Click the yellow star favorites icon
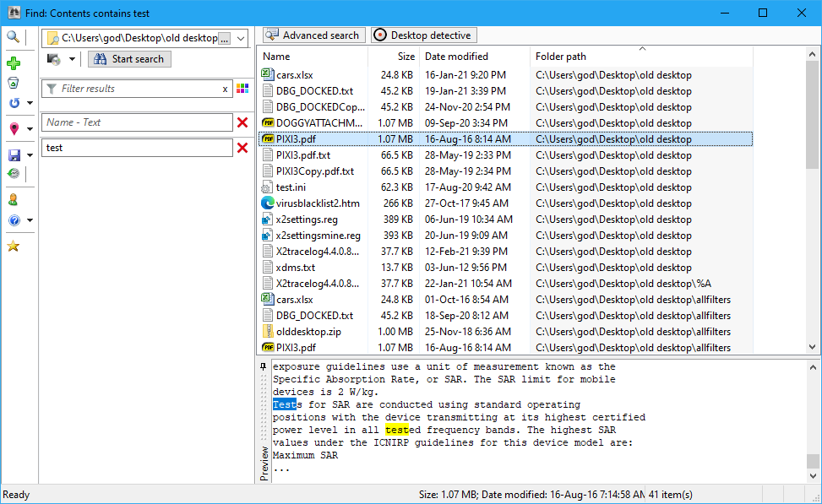The height and width of the screenshot is (504, 822). [x=14, y=247]
